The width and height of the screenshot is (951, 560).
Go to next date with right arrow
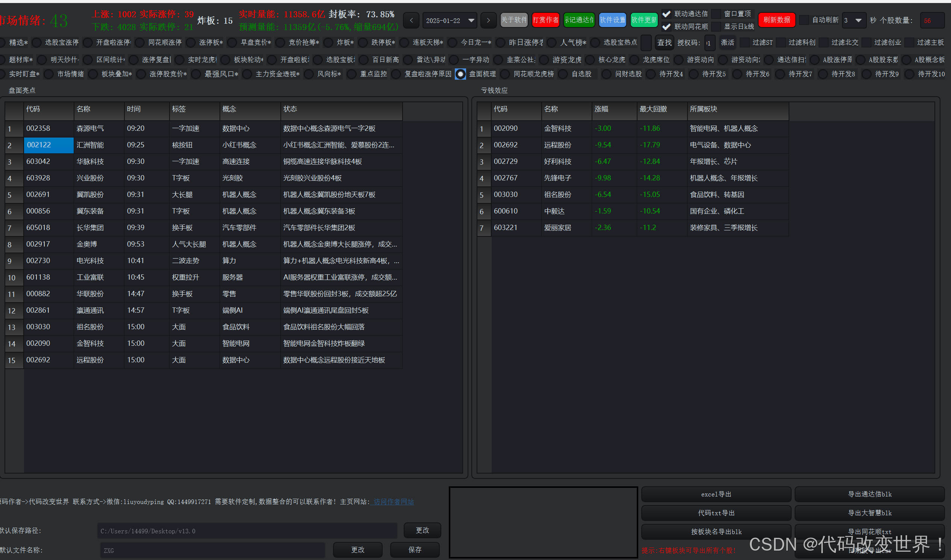[x=488, y=20]
